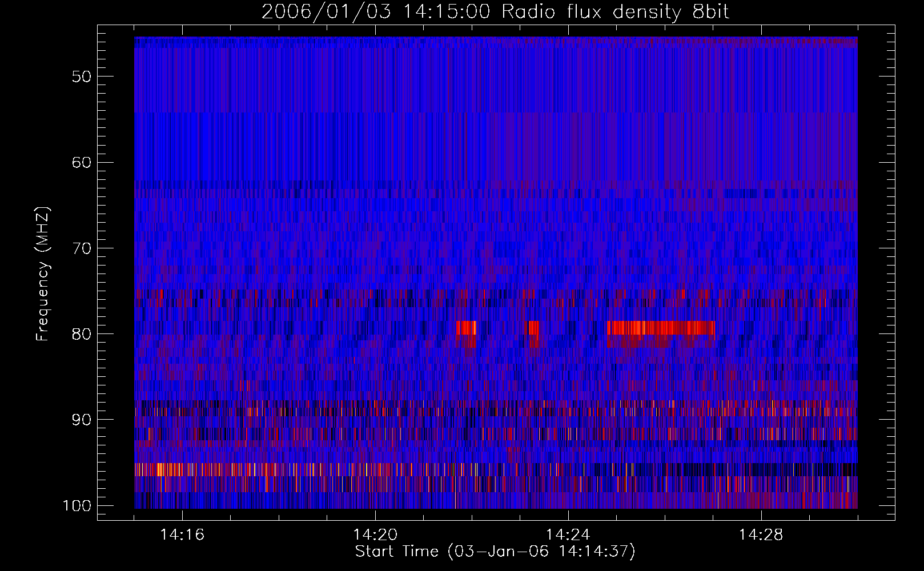The width and height of the screenshot is (924, 571).
Task: Click the 90 frequency tick label
Action: point(82,420)
